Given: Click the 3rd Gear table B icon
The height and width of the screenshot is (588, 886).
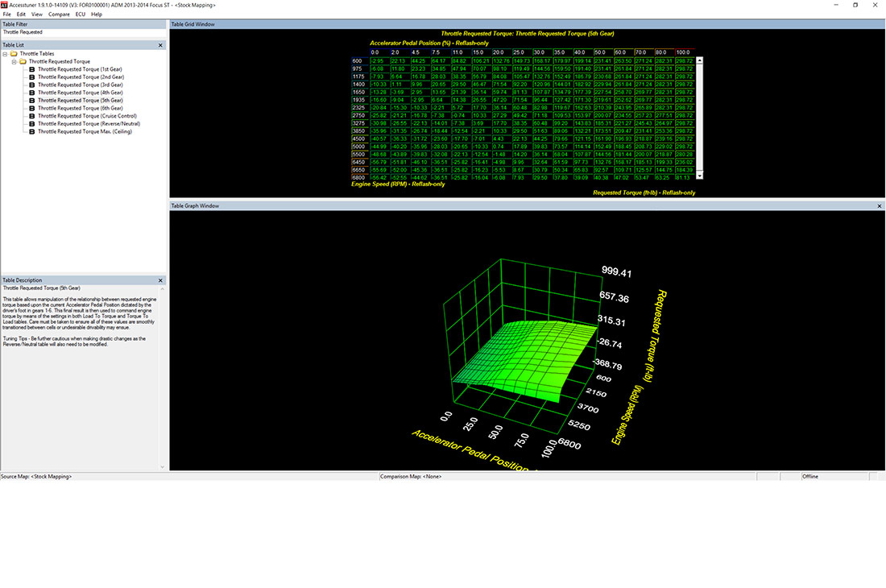Looking at the screenshot, I should [31, 85].
